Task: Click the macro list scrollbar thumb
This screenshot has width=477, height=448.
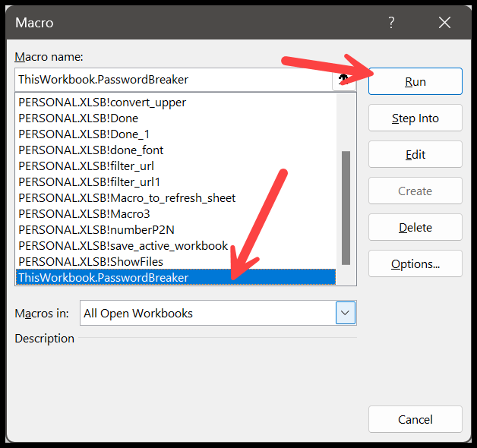Action: (346, 208)
